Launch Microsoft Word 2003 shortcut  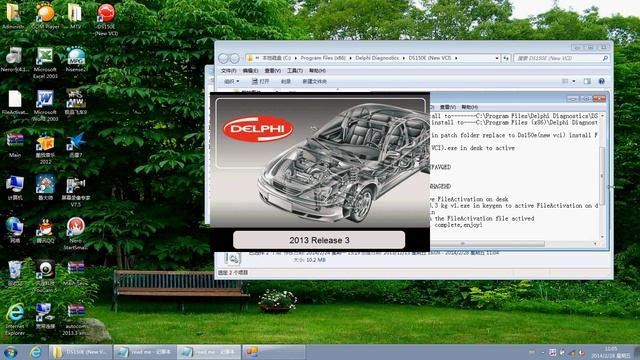45,105
